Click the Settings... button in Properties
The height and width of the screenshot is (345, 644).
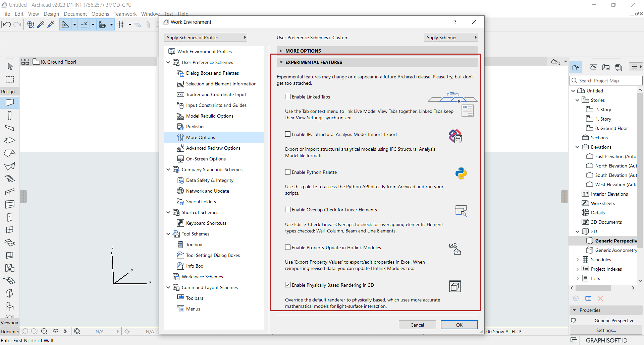(606, 330)
